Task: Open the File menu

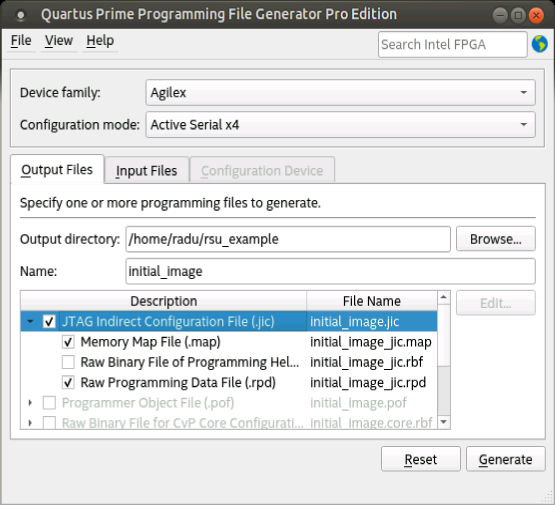Action: [21, 41]
